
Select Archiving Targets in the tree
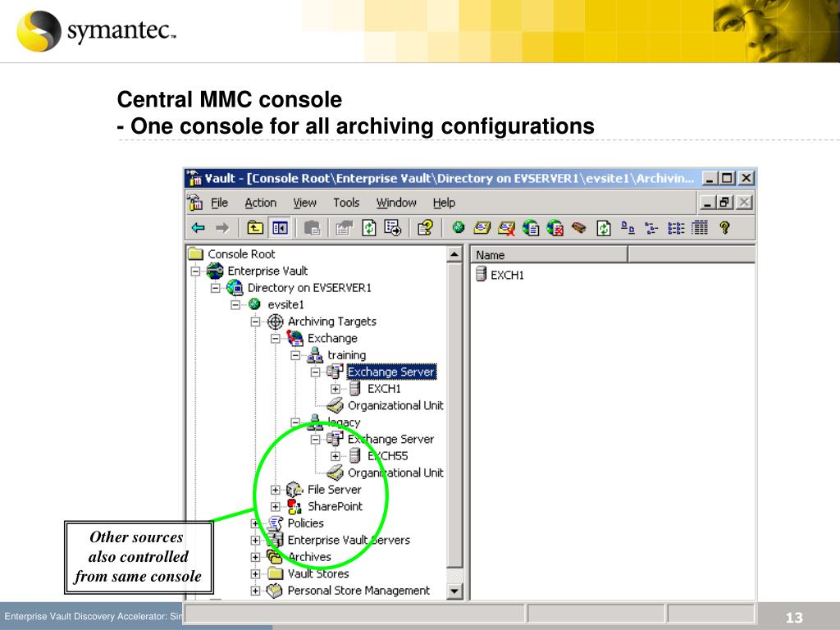331,322
